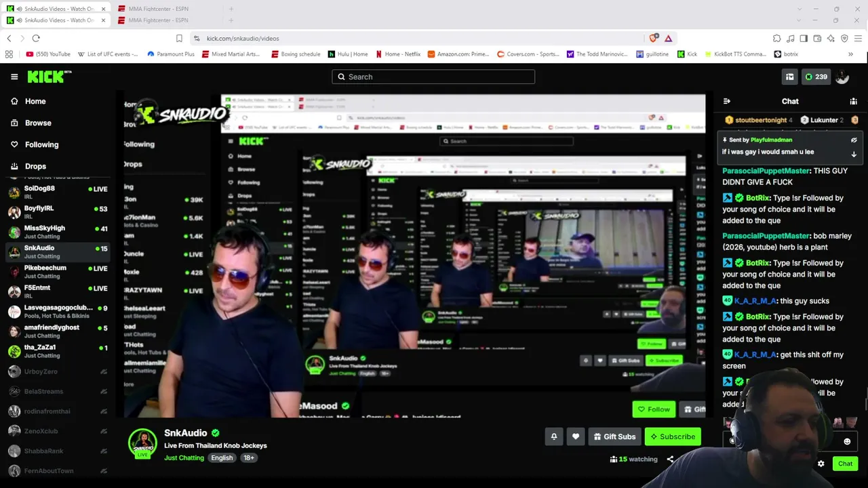Open tha_ZaZa1 channel in the sidebar
This screenshot has height=488, width=868.
pyautogui.click(x=58, y=350)
